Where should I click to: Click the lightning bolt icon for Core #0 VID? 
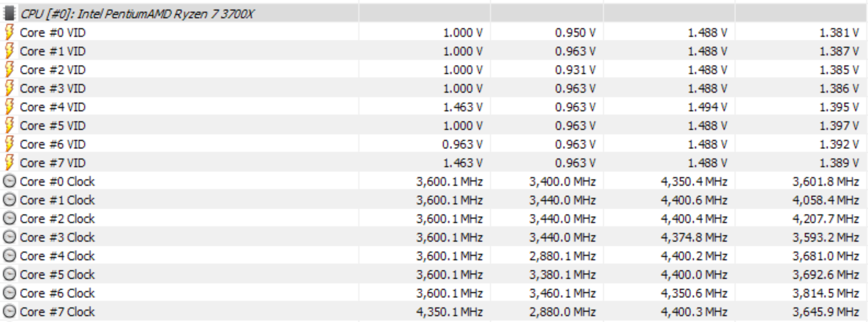point(10,33)
